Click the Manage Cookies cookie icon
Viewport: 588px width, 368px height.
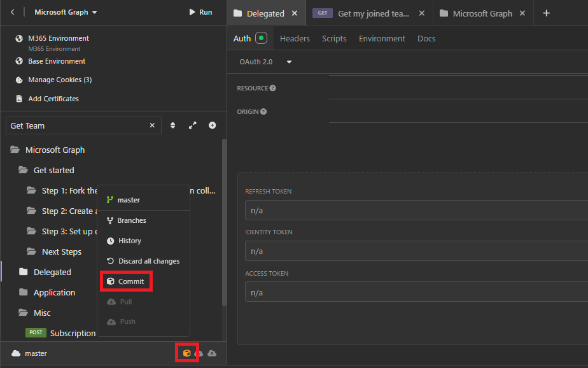pyautogui.click(x=18, y=79)
